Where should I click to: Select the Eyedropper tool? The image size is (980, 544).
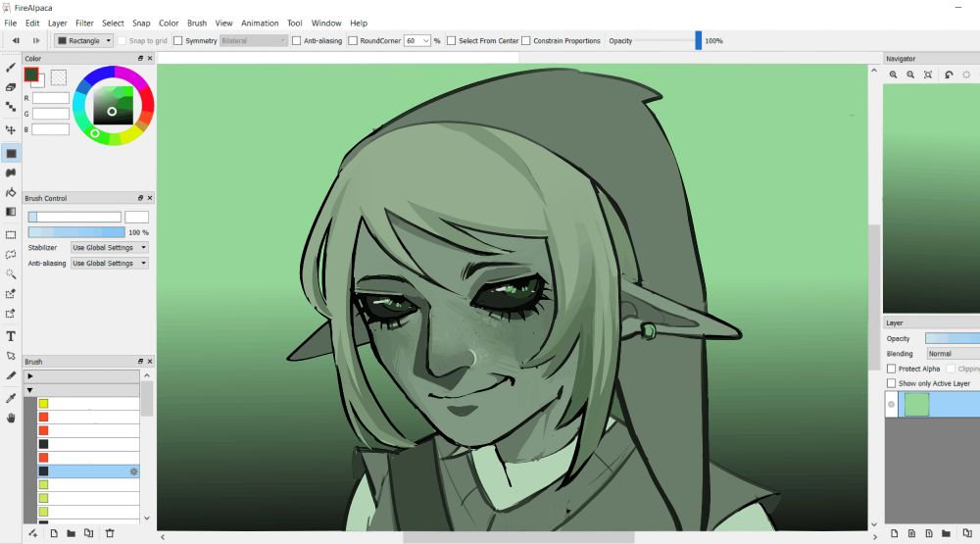(x=11, y=398)
